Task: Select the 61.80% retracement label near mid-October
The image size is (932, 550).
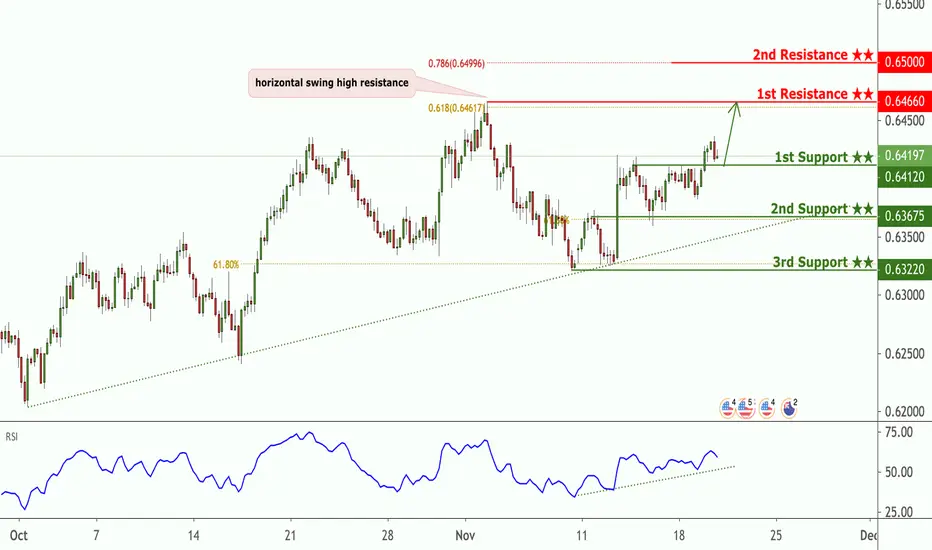Action: pyautogui.click(x=226, y=265)
